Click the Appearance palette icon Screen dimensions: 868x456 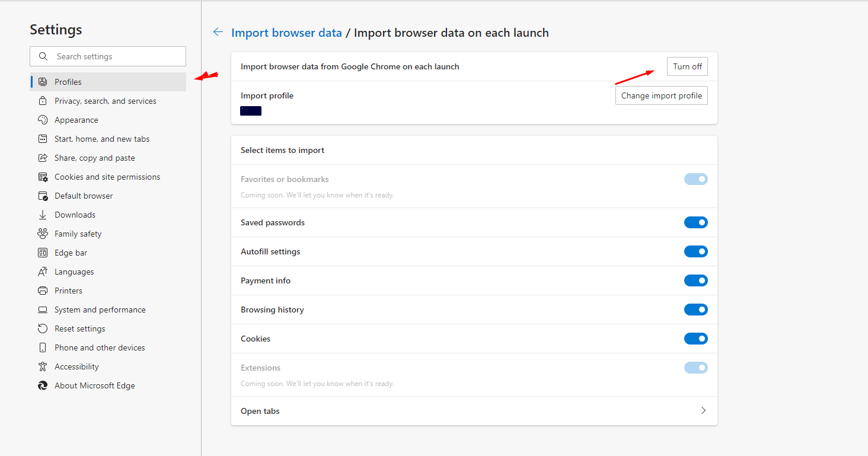click(42, 120)
